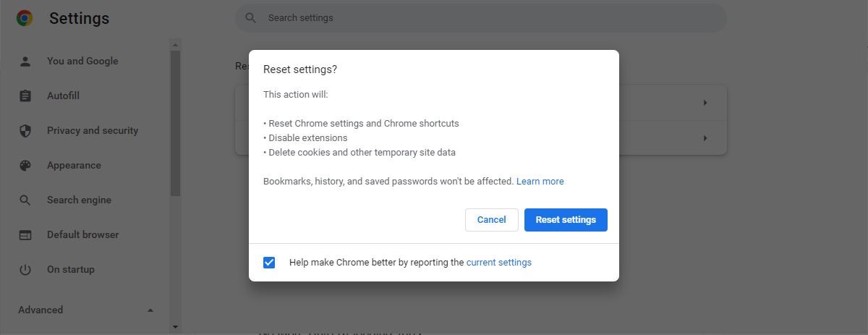Collapse the Advanced section arrow

pos(150,310)
